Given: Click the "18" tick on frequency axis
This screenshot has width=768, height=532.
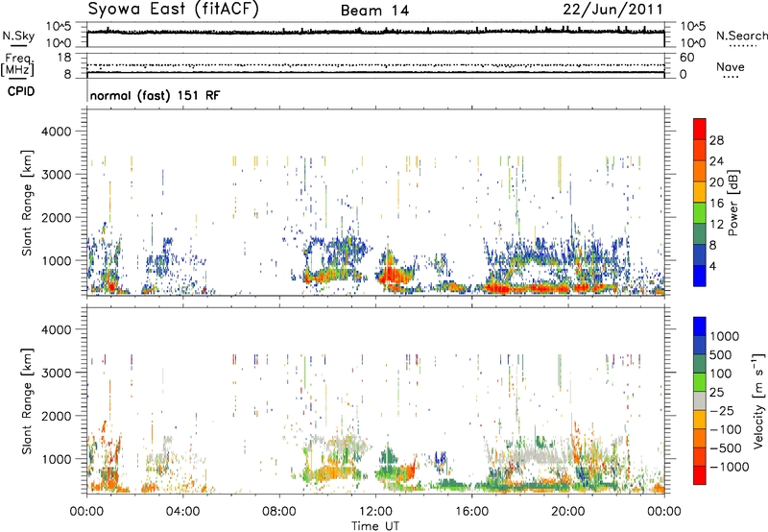Looking at the screenshot, I should [64, 58].
